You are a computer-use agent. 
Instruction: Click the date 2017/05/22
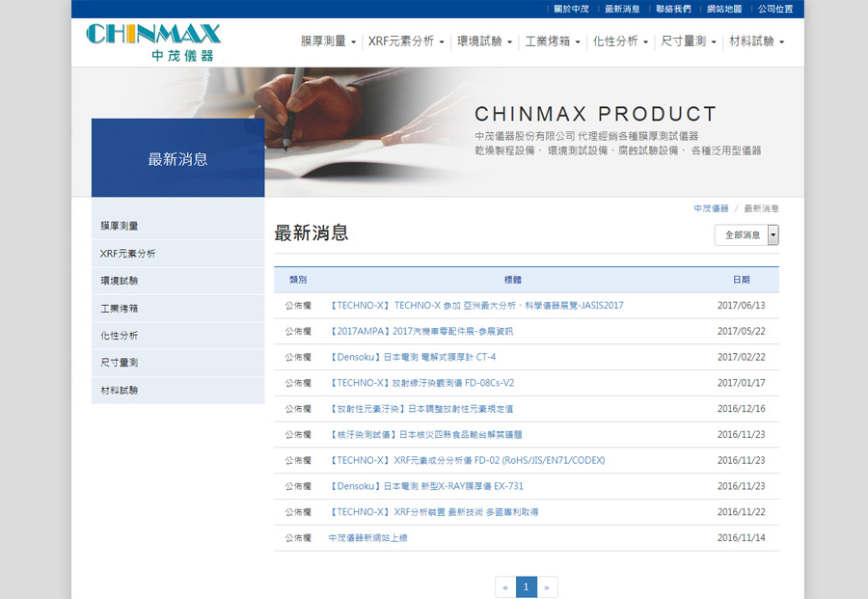point(742,331)
